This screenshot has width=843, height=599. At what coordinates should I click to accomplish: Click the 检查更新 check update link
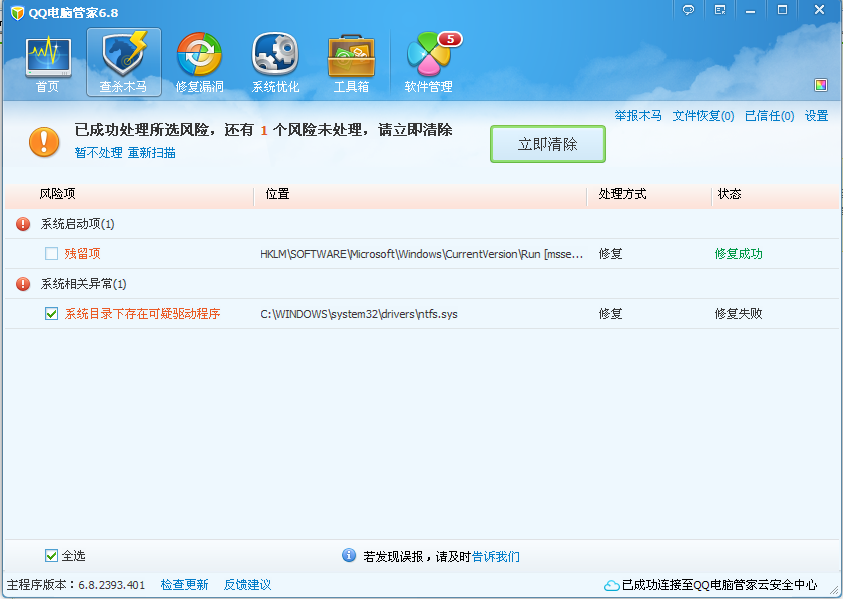pyautogui.click(x=184, y=584)
